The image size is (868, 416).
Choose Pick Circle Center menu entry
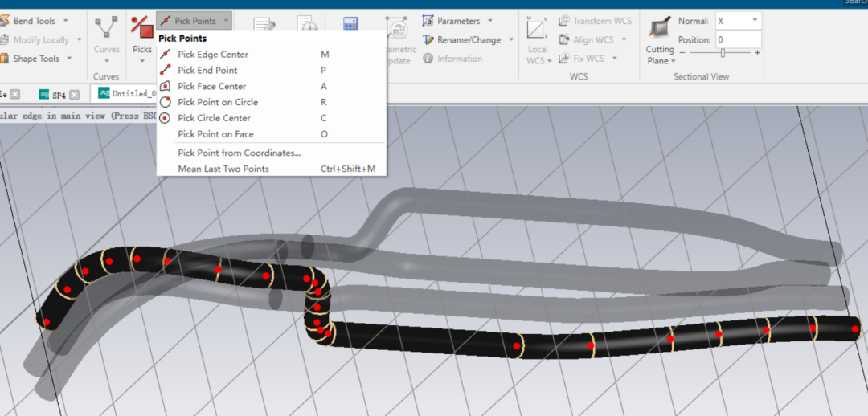272,118
